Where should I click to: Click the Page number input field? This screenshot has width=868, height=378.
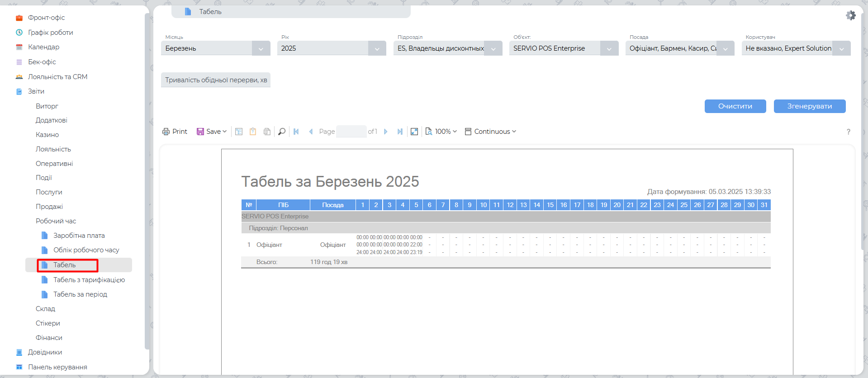[x=351, y=132]
